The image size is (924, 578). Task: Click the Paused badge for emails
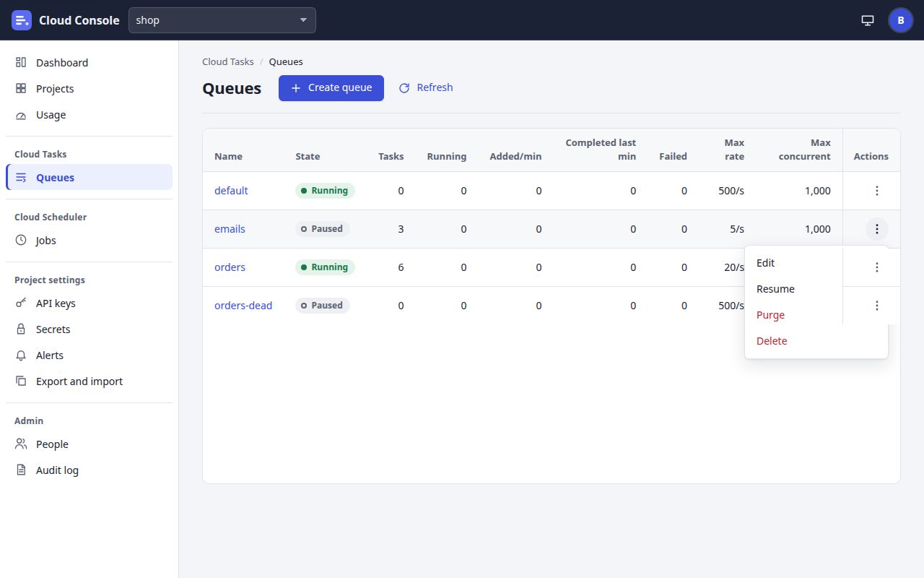point(323,229)
